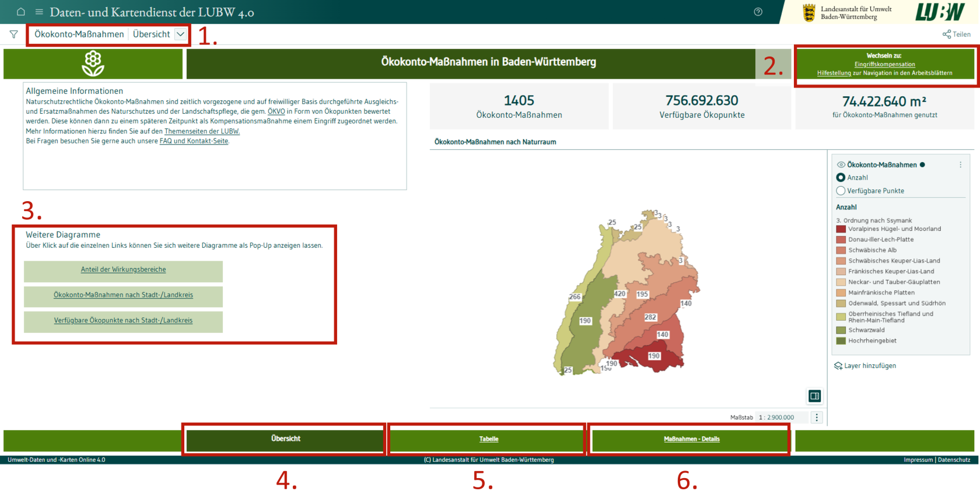
Task: Click the Ökokonto-Maßnahmen nach Naturraum heading
Action: 495,142
